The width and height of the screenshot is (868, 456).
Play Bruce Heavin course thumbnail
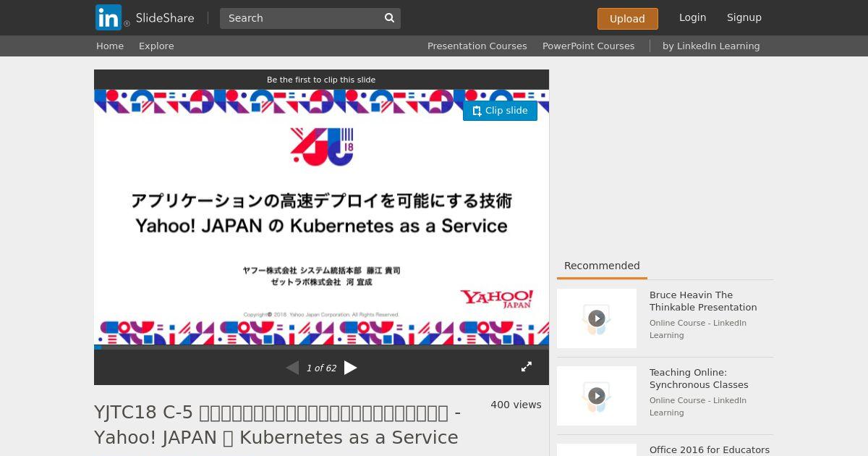tap(597, 318)
